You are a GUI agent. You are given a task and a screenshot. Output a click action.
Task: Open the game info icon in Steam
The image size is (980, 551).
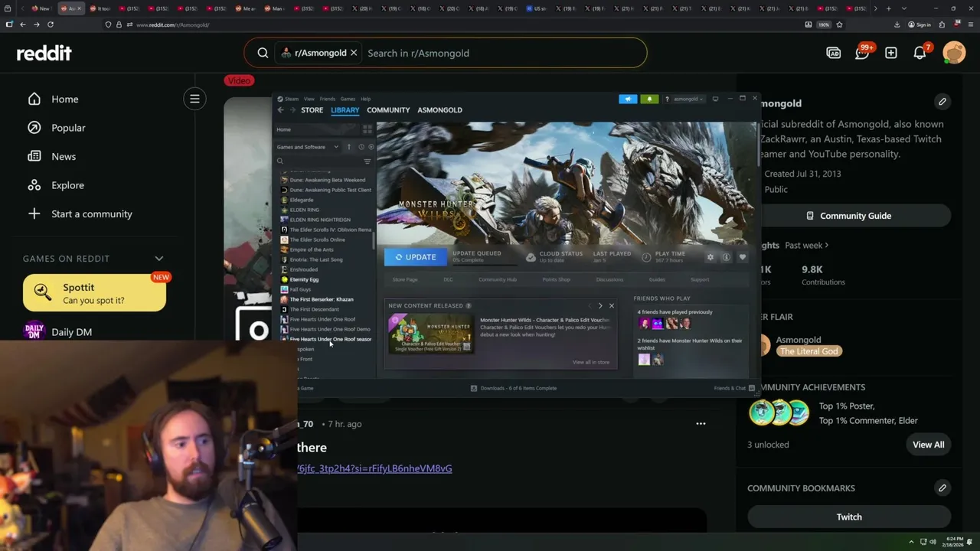point(726,257)
